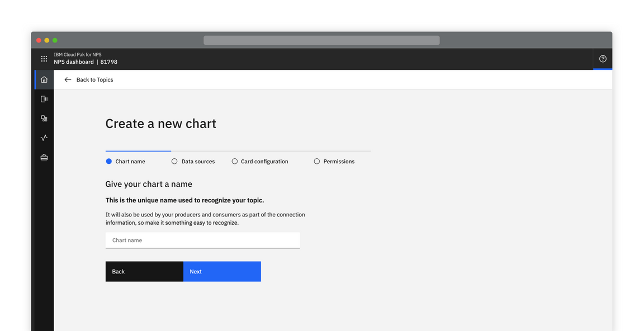
Task: Maximize the window with the green button
Action: (x=55, y=40)
